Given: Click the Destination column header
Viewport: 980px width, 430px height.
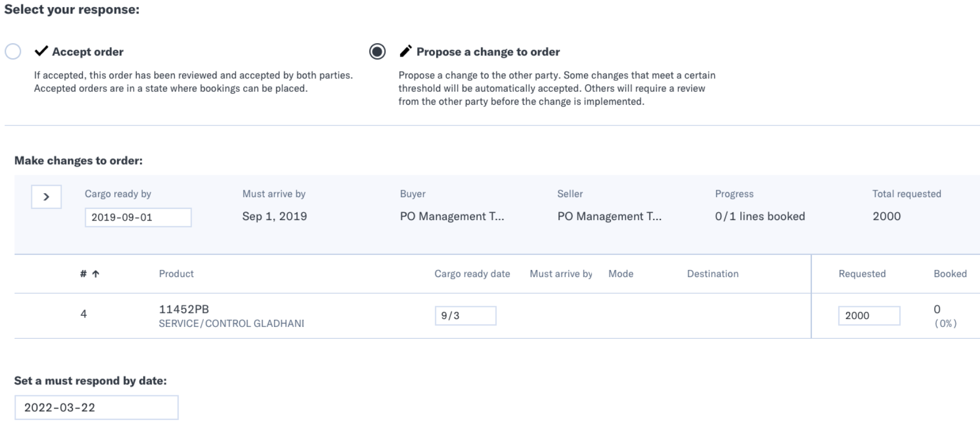Looking at the screenshot, I should 713,274.
